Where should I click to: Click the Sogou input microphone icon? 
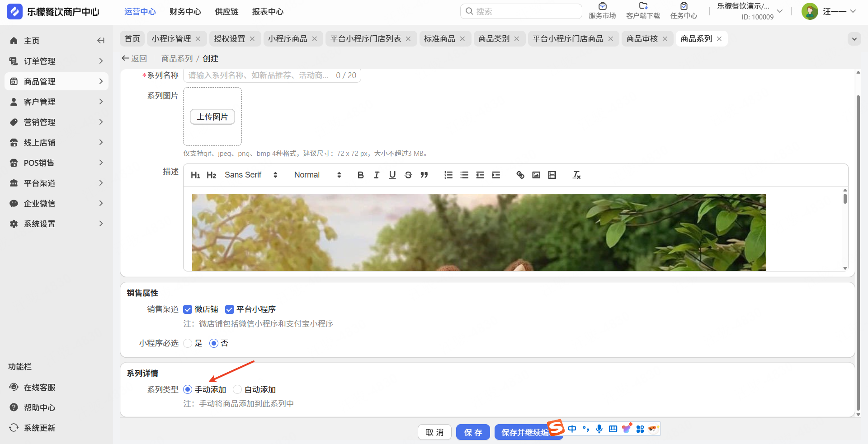pos(599,429)
